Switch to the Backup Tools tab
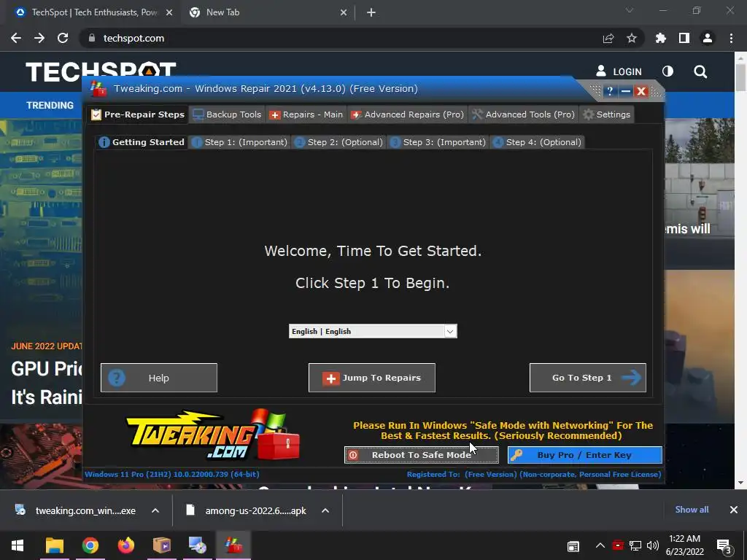Viewport: 747px width, 560px height. tap(227, 114)
